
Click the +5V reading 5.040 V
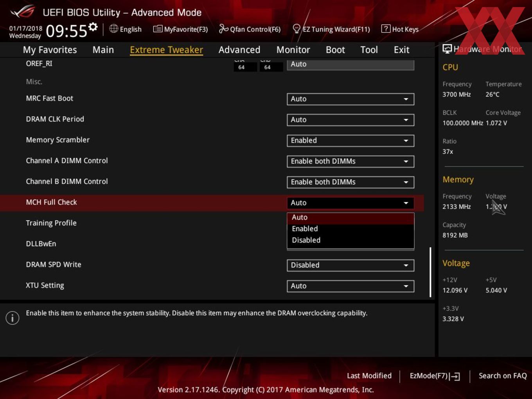[496, 290]
